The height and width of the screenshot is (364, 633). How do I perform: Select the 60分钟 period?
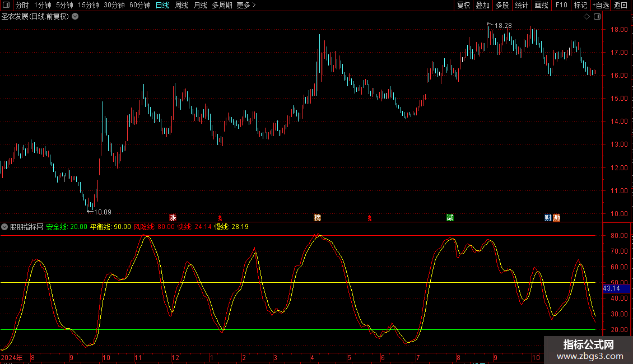[x=140, y=5]
